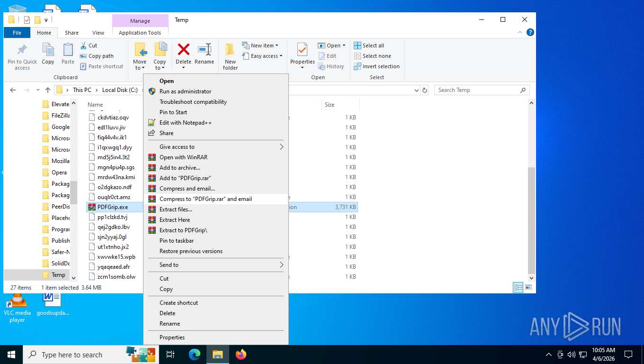Open VLC media player desktop shortcut
The height and width of the screenshot is (364, 644).
point(18,308)
